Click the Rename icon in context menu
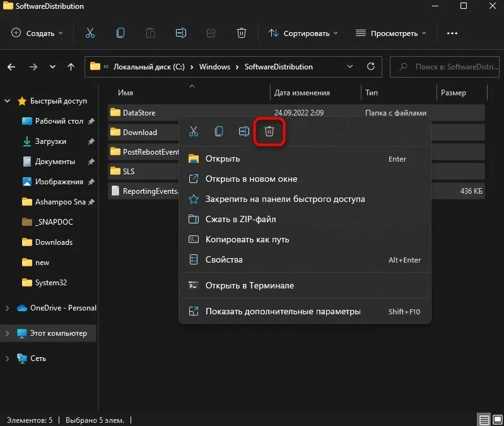504x426 pixels. click(244, 131)
